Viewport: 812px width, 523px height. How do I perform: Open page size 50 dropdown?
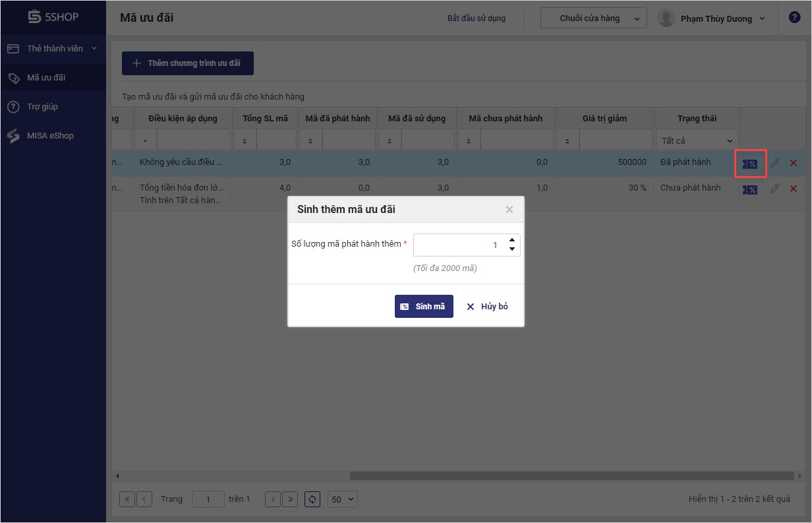(x=343, y=499)
